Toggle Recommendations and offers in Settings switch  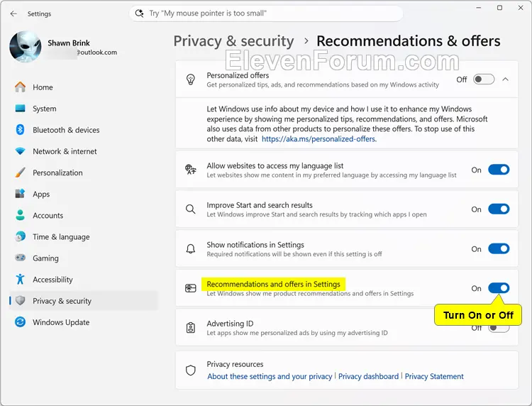coord(499,288)
